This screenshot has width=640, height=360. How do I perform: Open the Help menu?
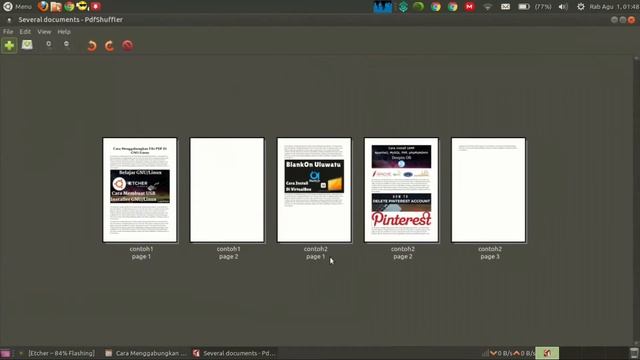(x=64, y=31)
